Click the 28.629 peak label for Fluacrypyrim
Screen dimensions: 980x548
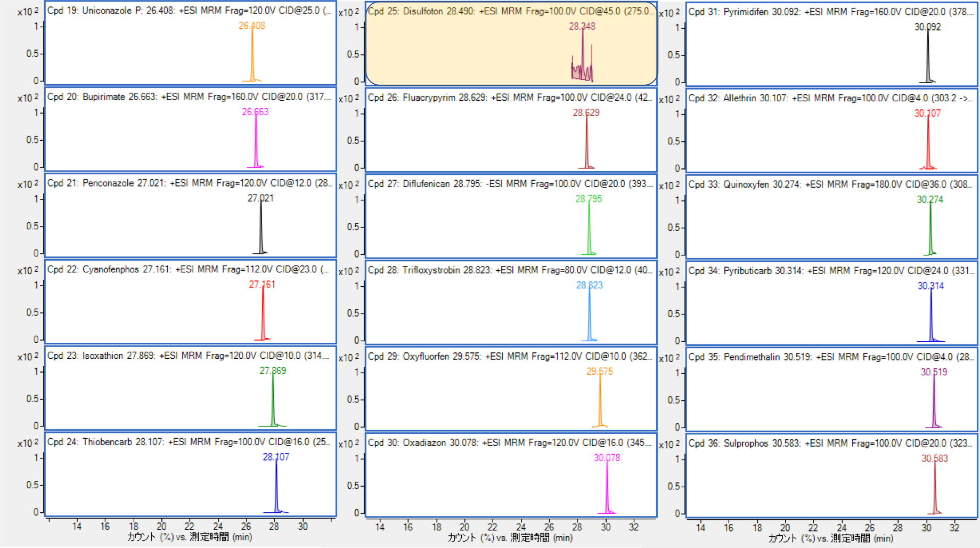click(586, 113)
